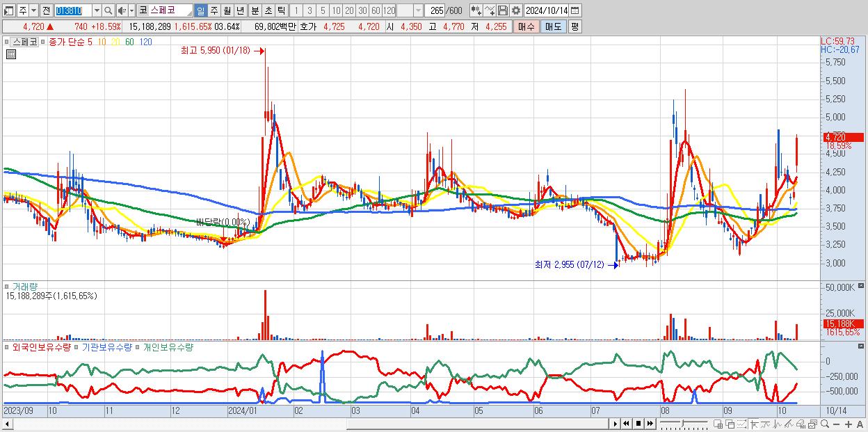Open chart settings with the gear icon
The image size is (868, 432).
click(515, 10)
